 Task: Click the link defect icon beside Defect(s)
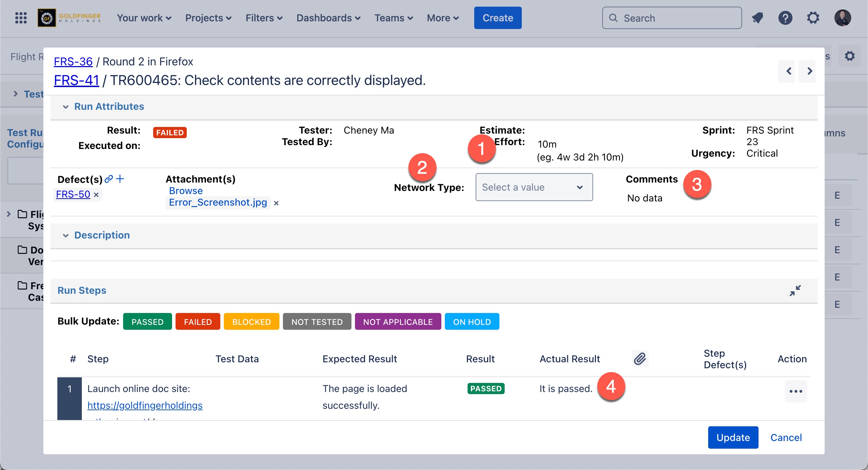[x=109, y=179]
